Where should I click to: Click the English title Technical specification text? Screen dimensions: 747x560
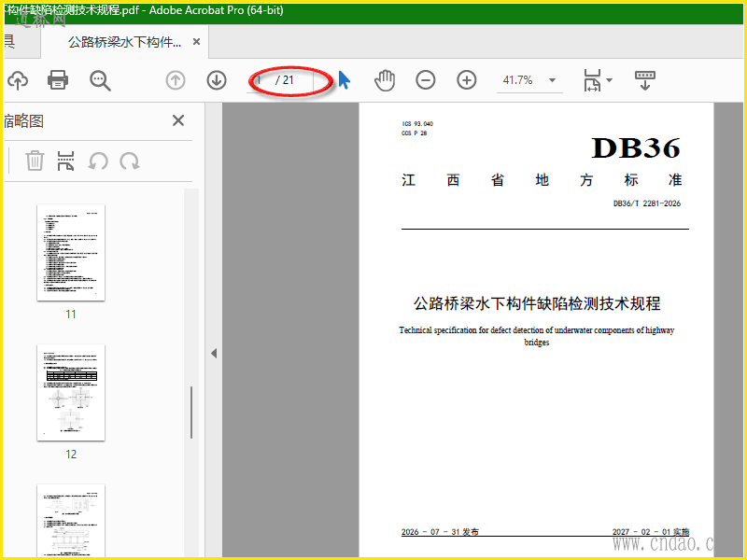pyautogui.click(x=536, y=336)
